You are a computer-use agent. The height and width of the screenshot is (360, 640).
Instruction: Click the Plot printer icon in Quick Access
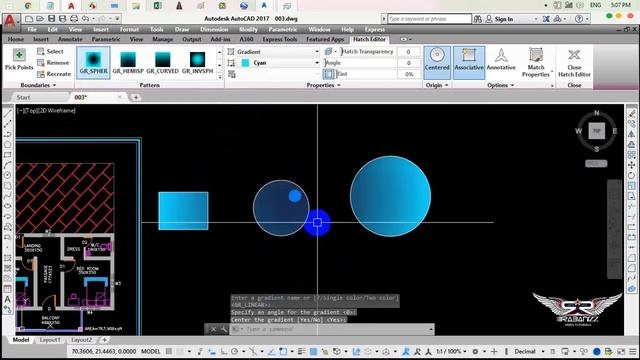click(74, 19)
